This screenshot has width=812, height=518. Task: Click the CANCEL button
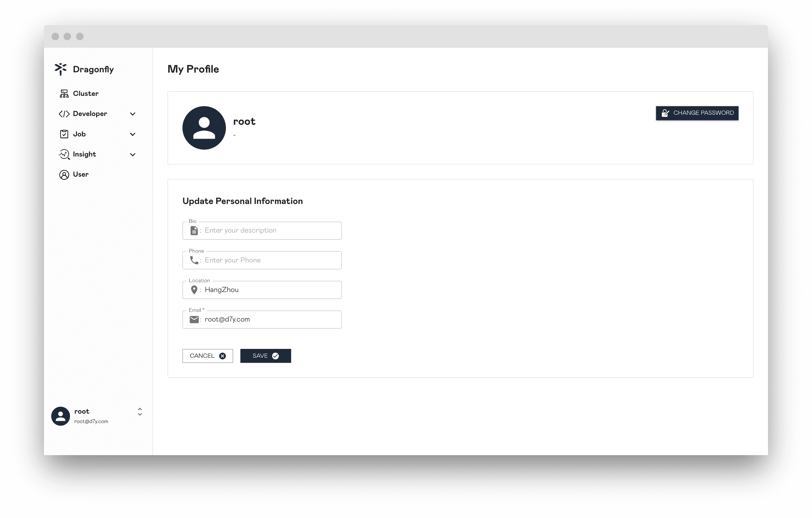pos(208,355)
